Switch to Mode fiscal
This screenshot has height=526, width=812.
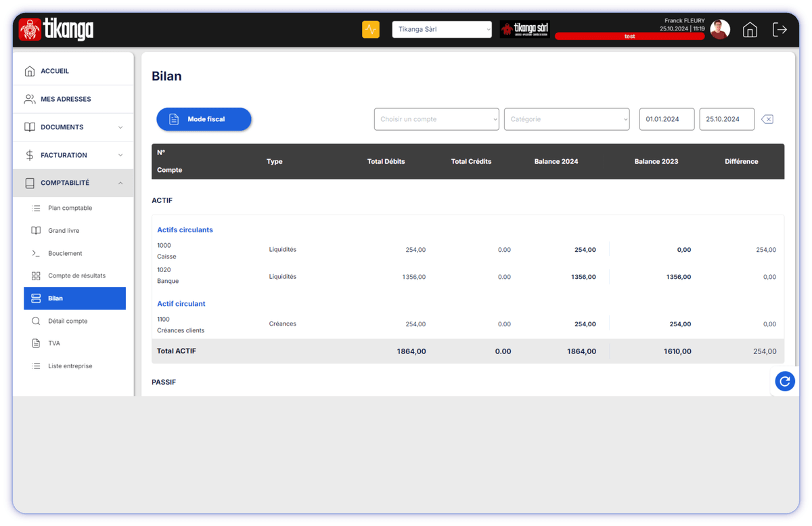point(204,119)
